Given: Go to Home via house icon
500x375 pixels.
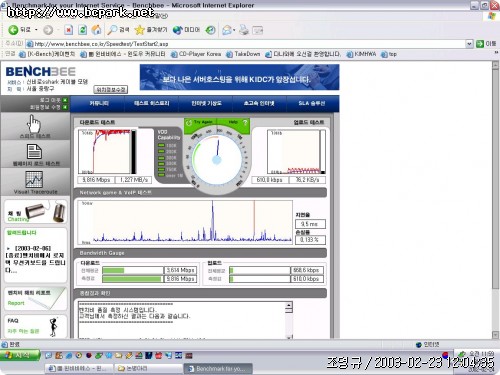Looking at the screenshot, I should pos(97,30).
